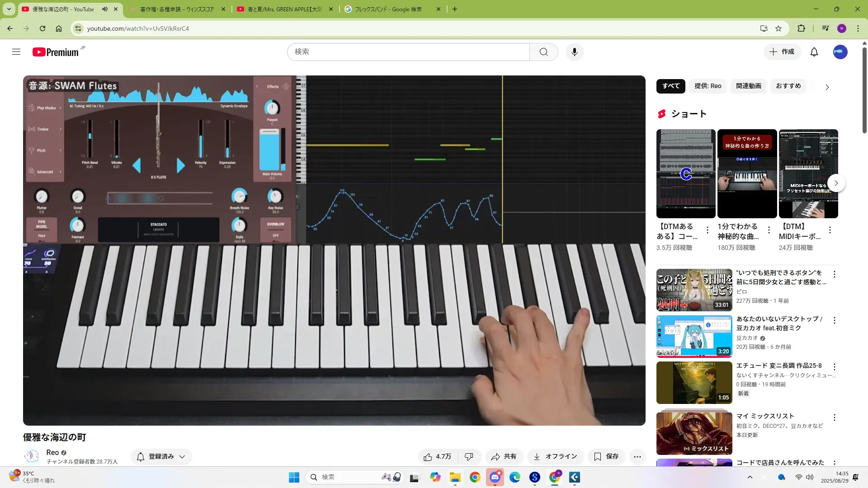The image size is (868, 488).
Task: Click the 共有 share button
Action: (504, 457)
